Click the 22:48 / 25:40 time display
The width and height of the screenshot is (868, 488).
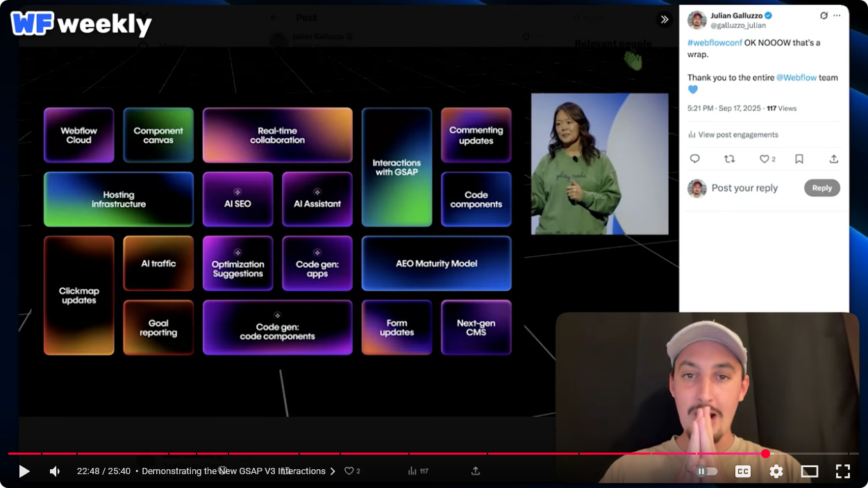tap(103, 471)
